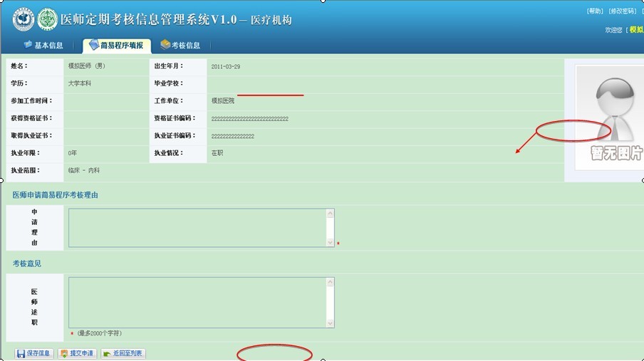The height and width of the screenshot is (361, 644).
Task: Open the 帮助 help link
Action: click(x=595, y=11)
